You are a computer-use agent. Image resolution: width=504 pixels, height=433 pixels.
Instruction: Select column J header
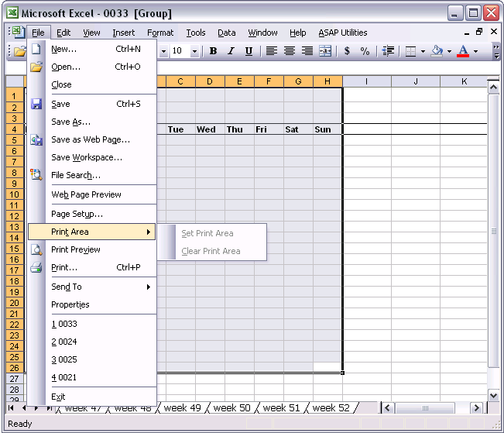click(416, 81)
